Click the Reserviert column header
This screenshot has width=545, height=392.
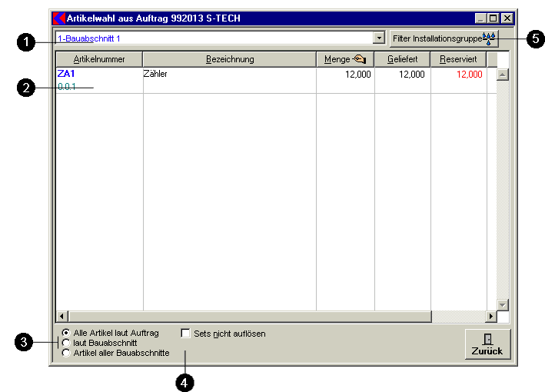point(457,59)
